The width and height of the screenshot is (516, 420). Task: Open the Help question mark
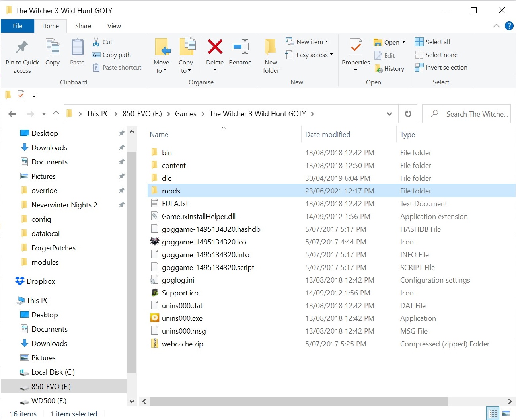point(509,26)
